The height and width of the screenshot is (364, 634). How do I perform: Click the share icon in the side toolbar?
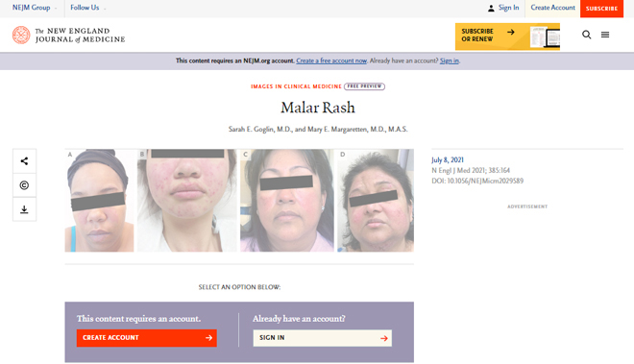click(24, 161)
